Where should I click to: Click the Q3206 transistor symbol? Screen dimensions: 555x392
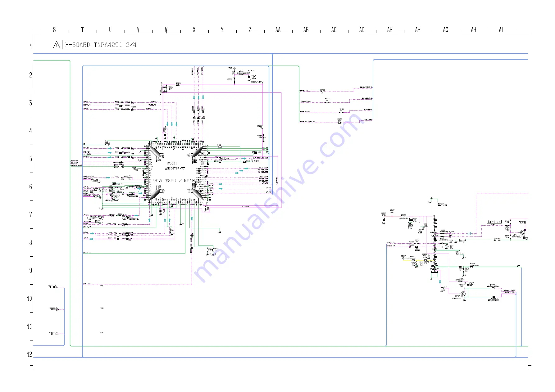coord(463,294)
